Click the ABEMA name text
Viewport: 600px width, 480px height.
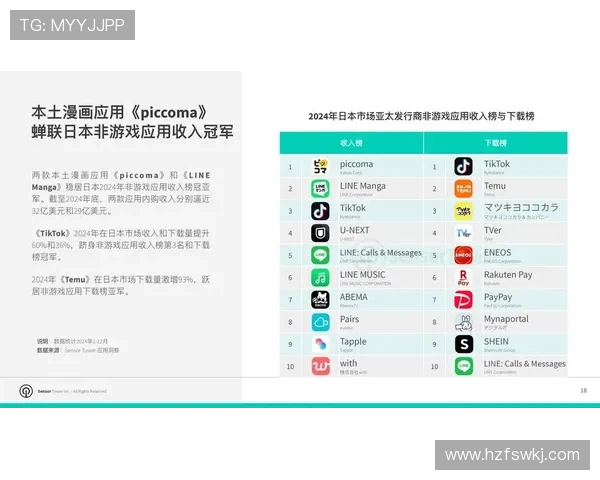354,297
